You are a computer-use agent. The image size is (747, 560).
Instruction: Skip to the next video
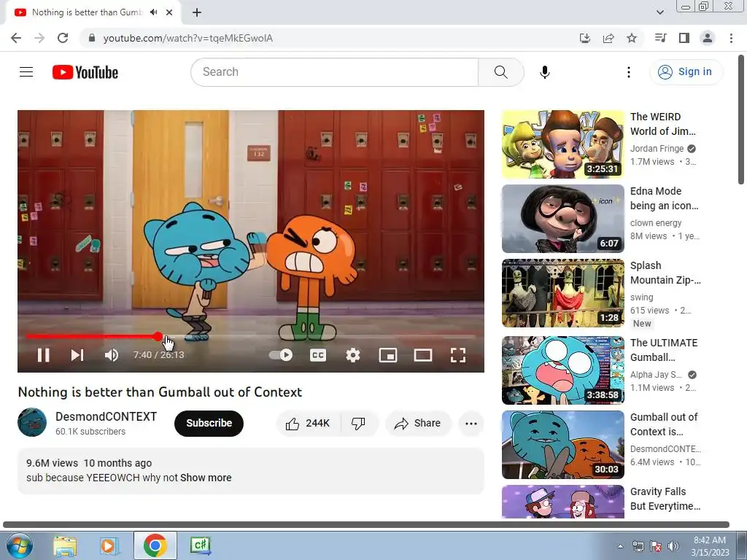pyautogui.click(x=77, y=355)
